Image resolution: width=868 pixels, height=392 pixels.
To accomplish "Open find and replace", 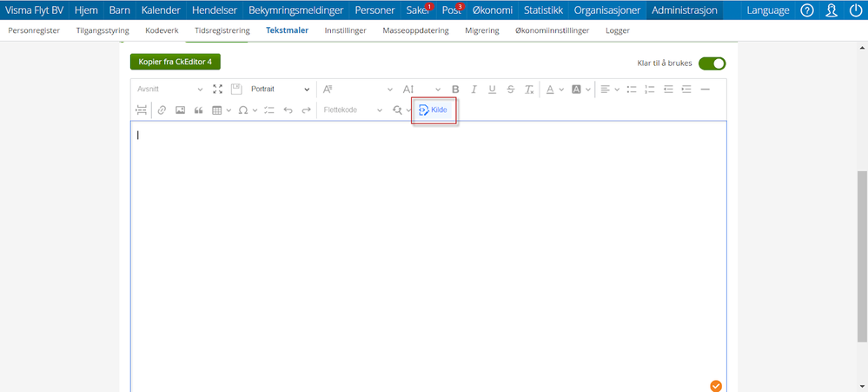I will pos(397,110).
